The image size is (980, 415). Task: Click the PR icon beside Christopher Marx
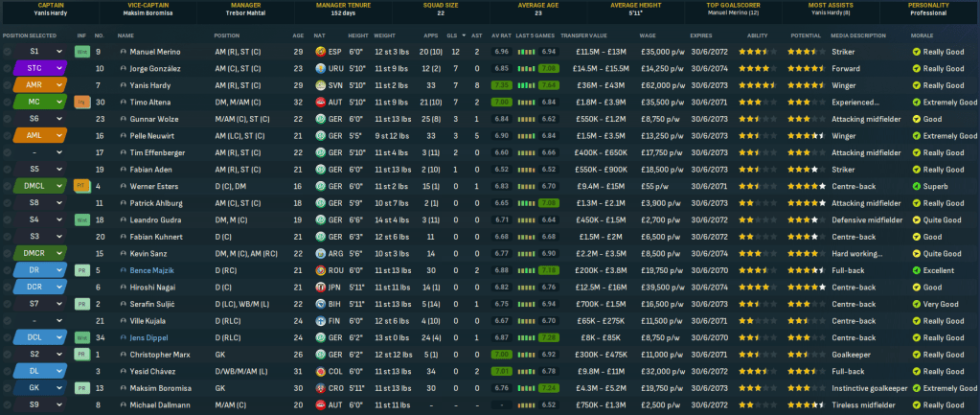coord(81,354)
